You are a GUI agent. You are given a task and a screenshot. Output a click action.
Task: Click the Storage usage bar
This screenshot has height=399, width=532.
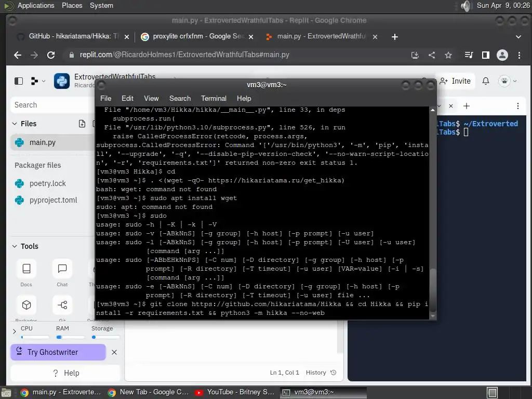coord(105,337)
